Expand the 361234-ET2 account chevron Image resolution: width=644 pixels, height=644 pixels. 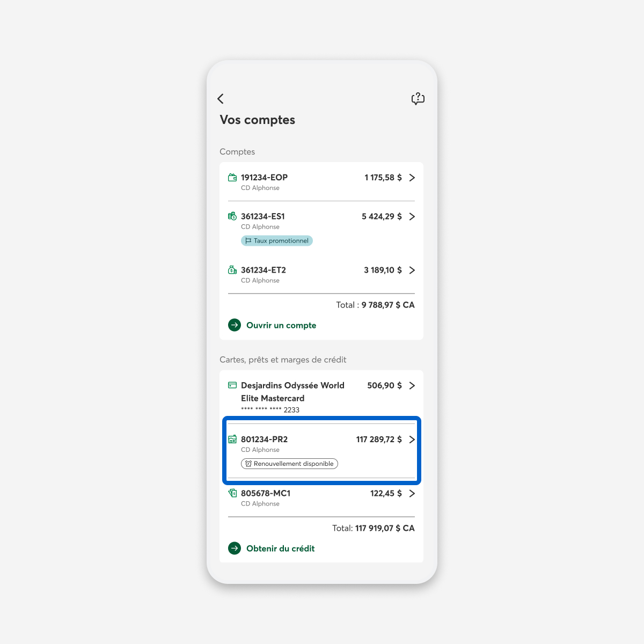tap(412, 270)
